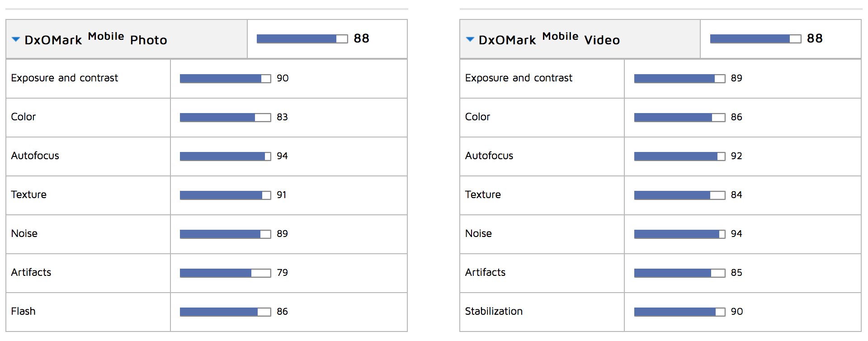Screen dimensions: 868x341
Task: Select the Autofocus row in Photo table
Action: pos(35,156)
